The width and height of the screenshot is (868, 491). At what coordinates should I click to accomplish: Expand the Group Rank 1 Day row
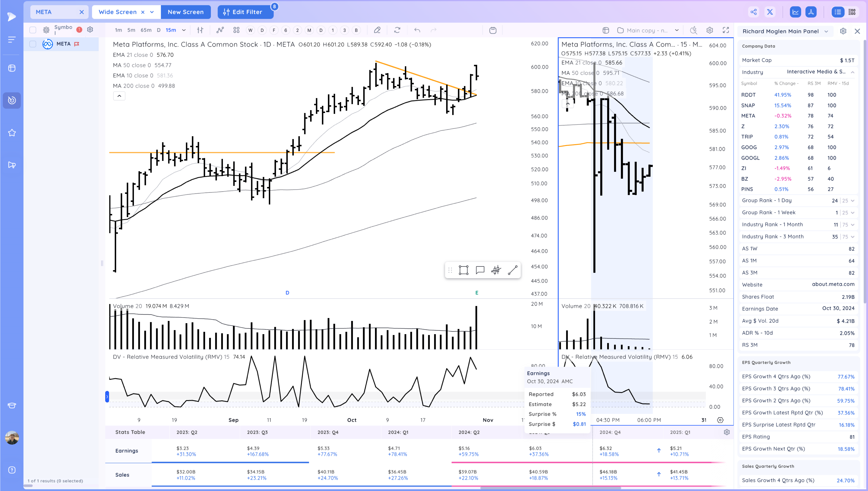852,201
